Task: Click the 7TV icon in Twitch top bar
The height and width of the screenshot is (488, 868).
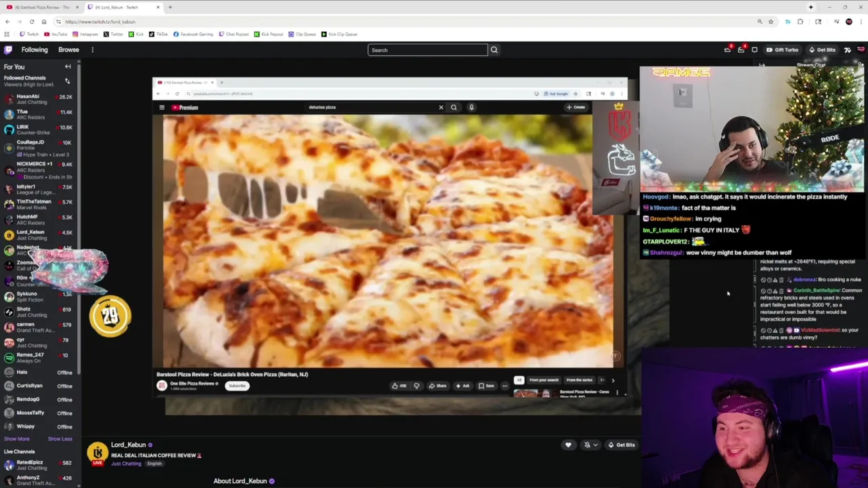Action: click(847, 49)
